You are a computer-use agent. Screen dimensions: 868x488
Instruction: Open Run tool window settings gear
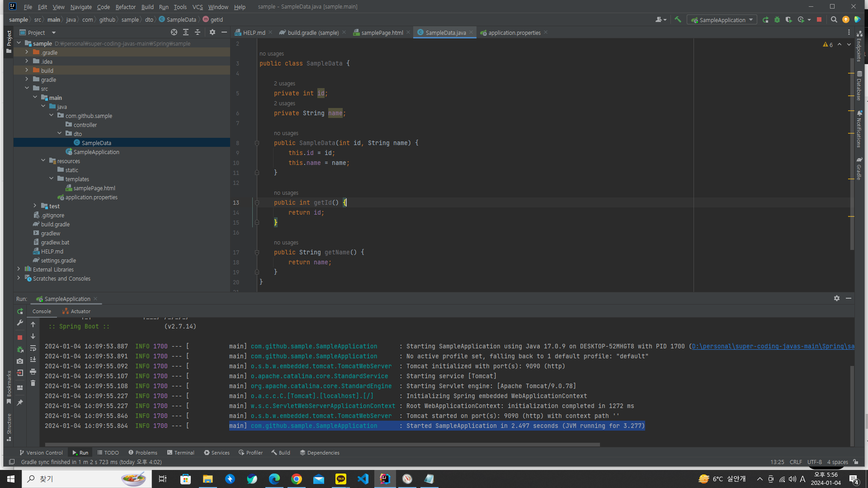point(837,298)
